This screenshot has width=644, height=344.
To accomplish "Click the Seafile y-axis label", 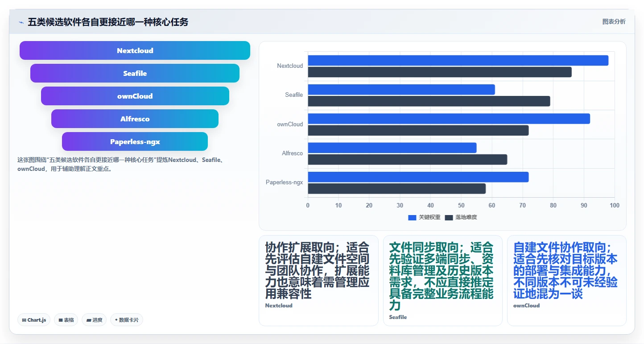I will 294,95.
